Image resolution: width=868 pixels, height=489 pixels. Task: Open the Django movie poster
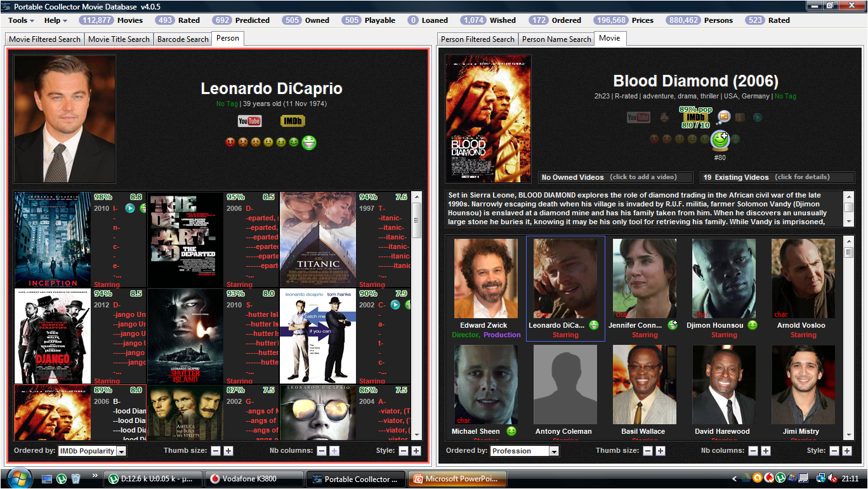[53, 337]
